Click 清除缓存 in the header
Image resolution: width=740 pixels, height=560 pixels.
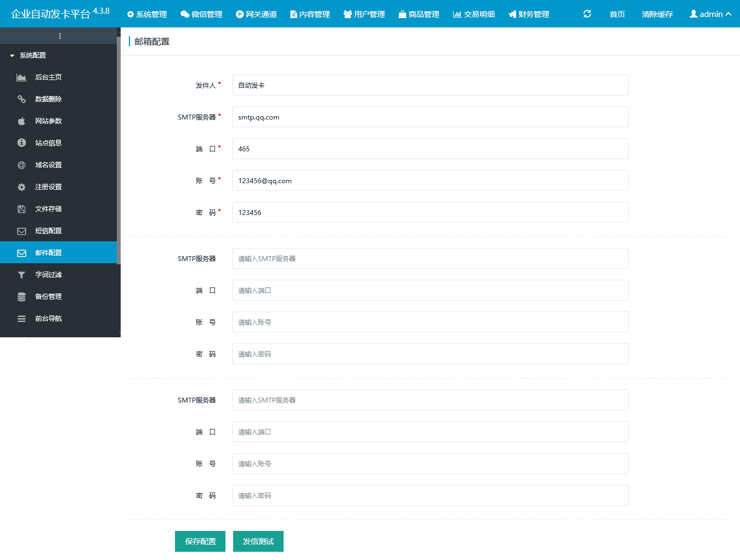point(657,14)
